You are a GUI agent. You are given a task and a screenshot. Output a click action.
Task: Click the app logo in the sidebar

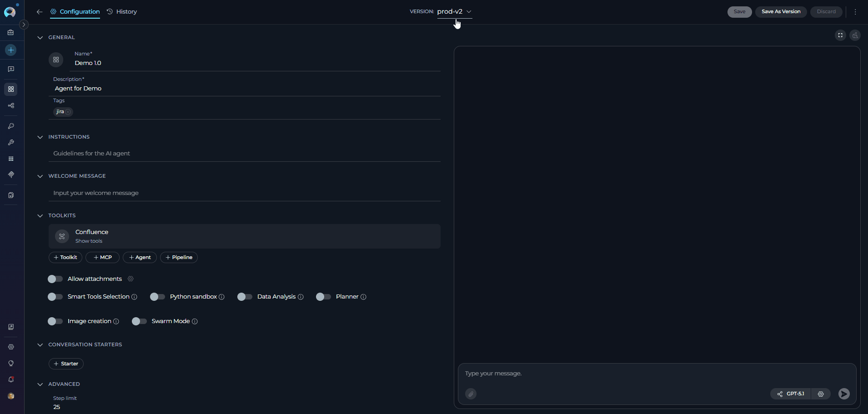(10, 12)
